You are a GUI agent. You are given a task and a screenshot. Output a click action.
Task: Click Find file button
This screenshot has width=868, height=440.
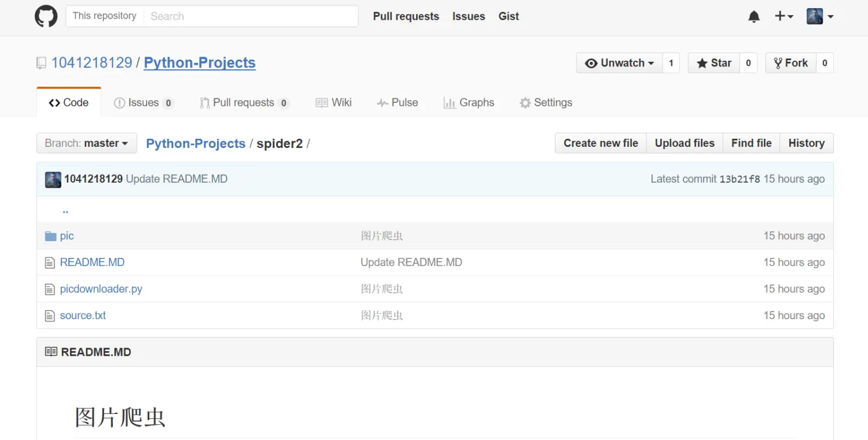[x=751, y=143]
